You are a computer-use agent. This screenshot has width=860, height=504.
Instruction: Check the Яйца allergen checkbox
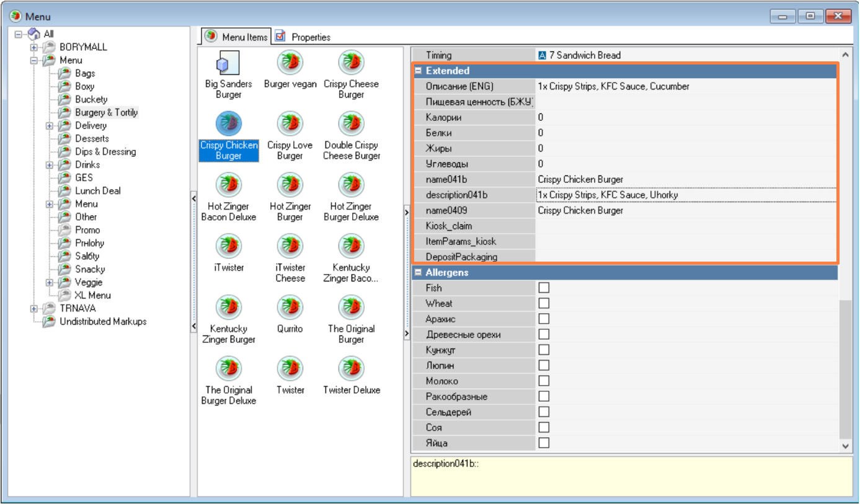(x=544, y=443)
